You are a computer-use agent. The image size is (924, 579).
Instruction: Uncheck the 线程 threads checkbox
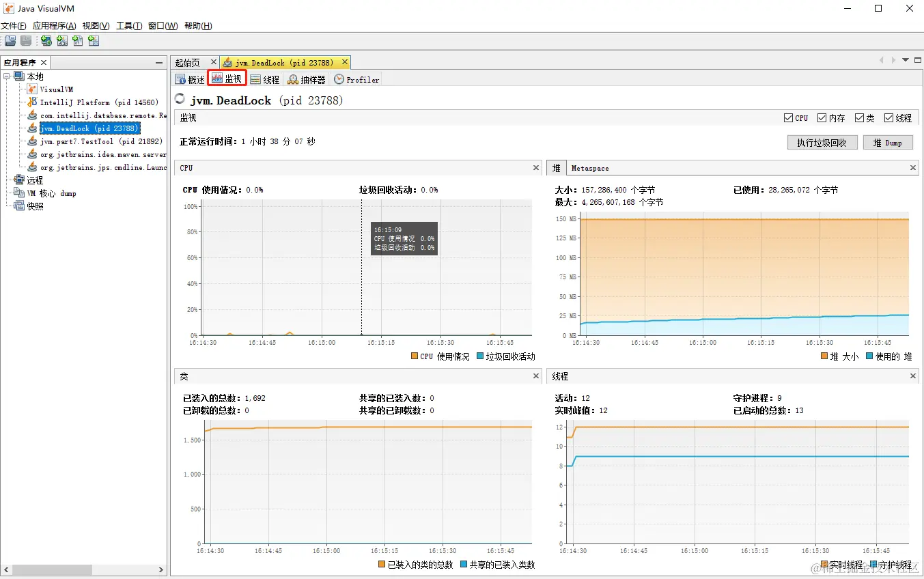click(888, 118)
